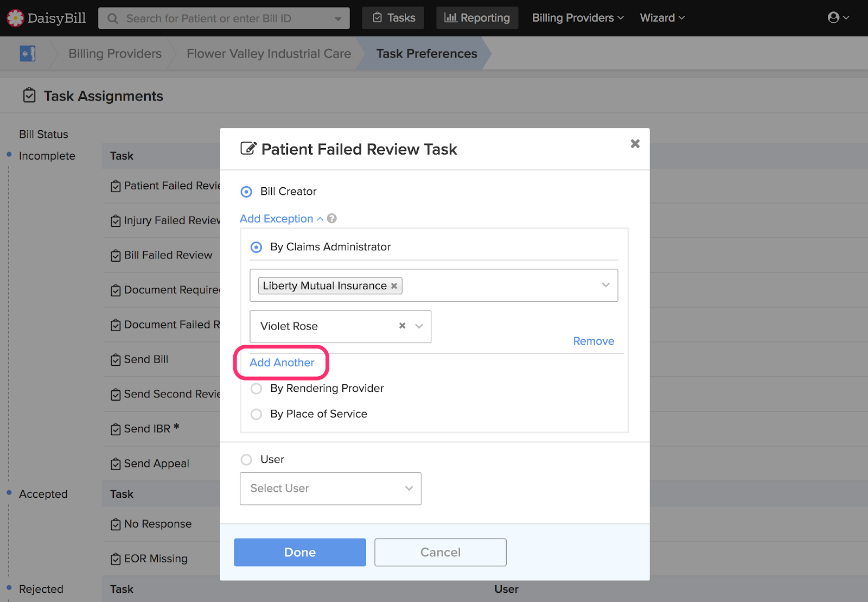Select the User assignment radio button
Screen dimensions: 868x602
tap(246, 459)
